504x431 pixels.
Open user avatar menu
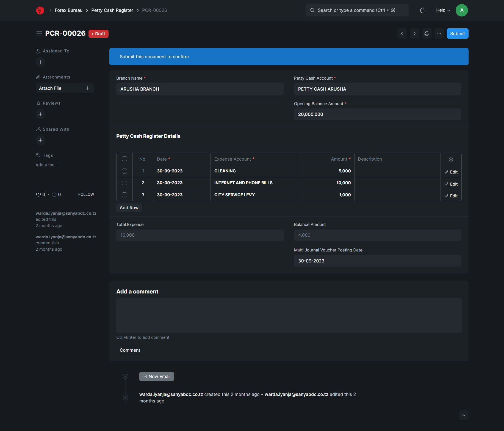461,10
